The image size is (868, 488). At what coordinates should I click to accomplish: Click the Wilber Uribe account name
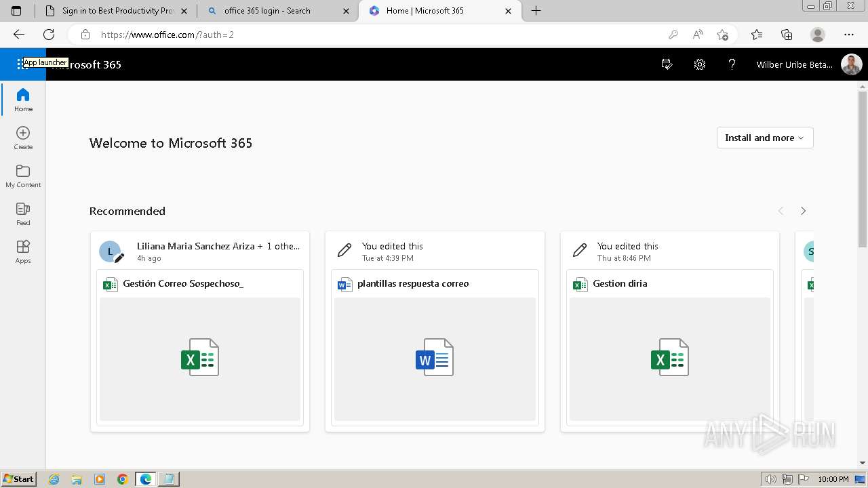(794, 65)
